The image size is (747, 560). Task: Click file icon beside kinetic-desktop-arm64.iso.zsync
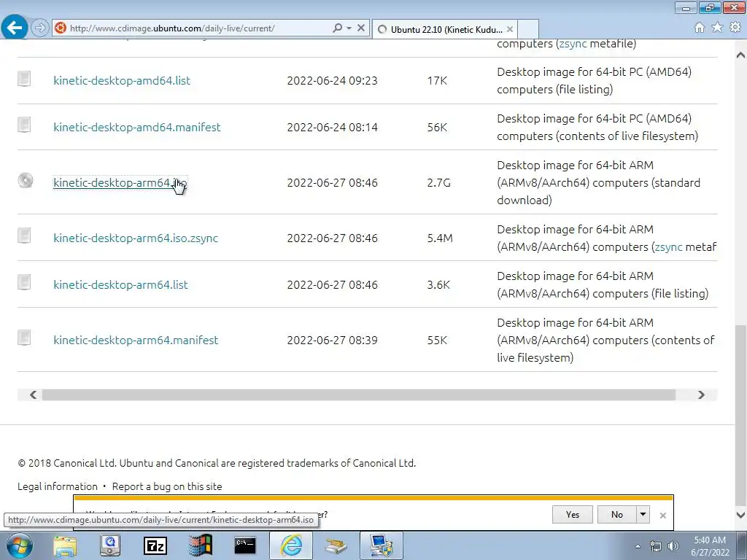24,236
